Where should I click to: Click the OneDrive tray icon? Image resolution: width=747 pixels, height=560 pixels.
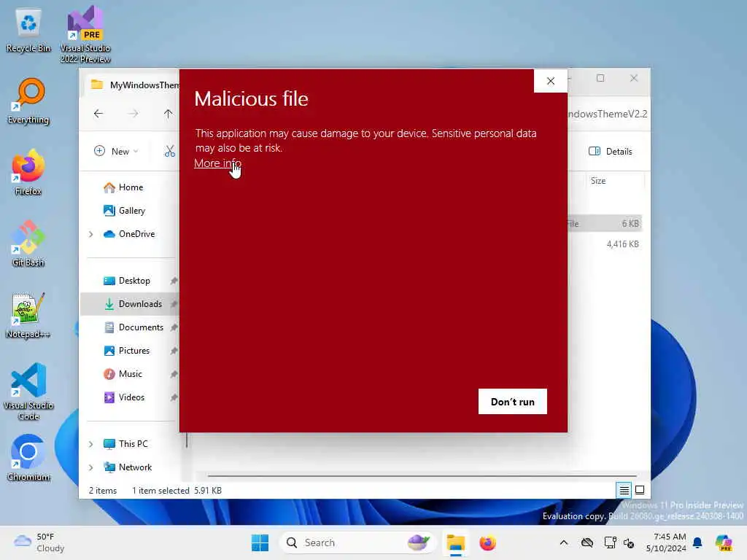(587, 542)
